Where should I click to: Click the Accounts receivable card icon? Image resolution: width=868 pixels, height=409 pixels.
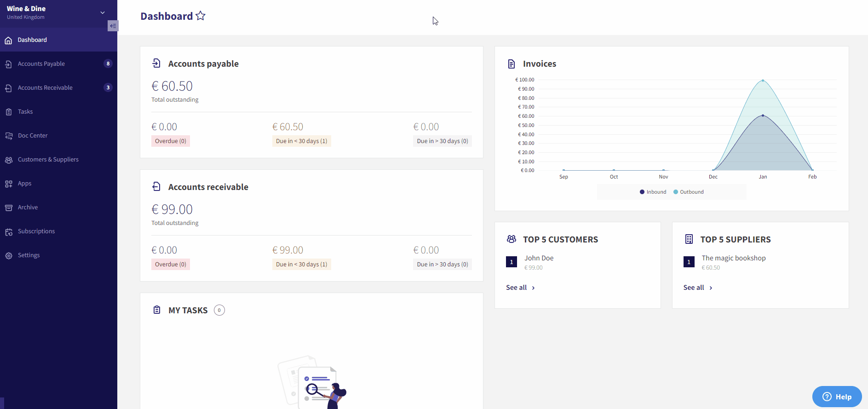156,187
